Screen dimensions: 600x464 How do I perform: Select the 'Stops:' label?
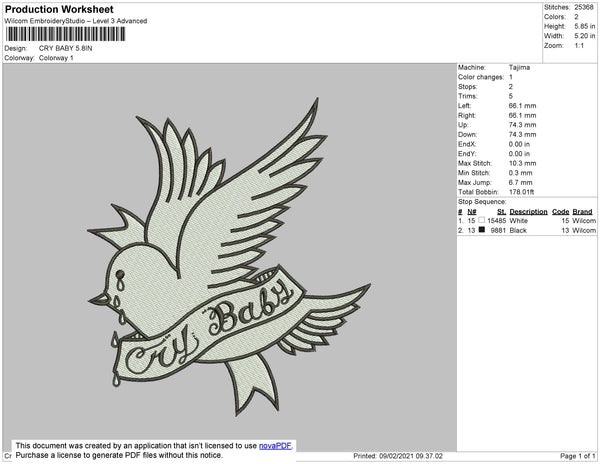point(468,86)
